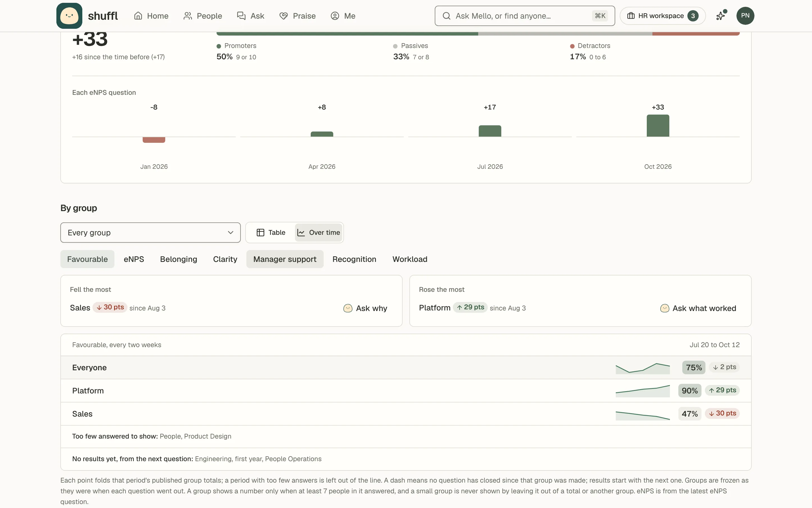This screenshot has width=812, height=508.
Task: Select the Favourable metric tab
Action: 87,259
